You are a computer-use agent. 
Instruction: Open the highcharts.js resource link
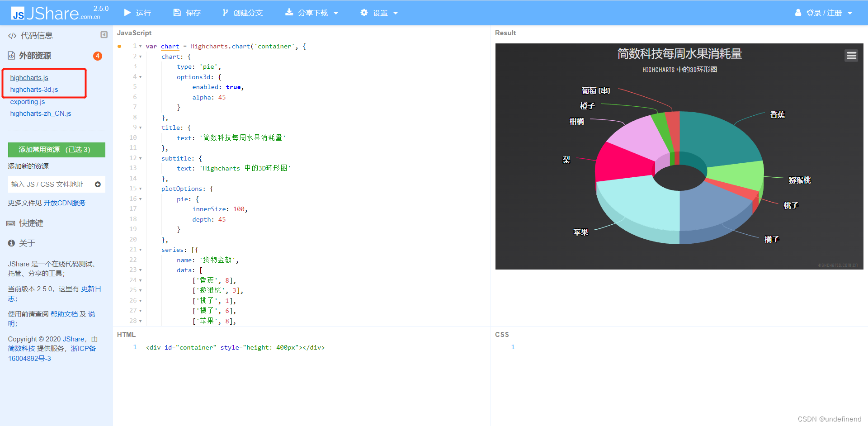pos(29,78)
